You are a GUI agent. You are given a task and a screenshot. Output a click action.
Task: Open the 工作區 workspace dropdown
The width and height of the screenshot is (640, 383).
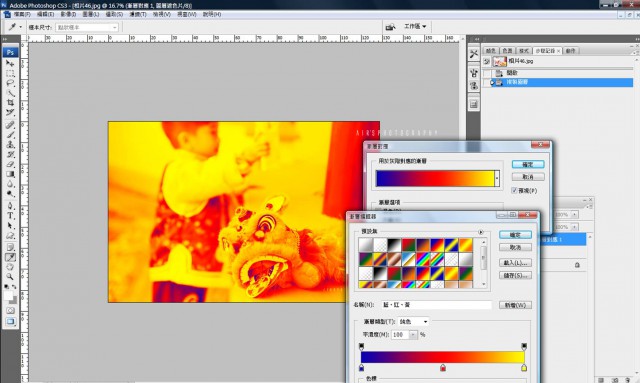click(x=415, y=27)
